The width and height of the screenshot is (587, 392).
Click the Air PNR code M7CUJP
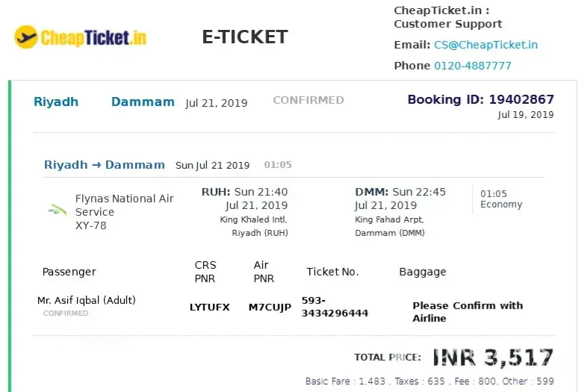click(270, 307)
